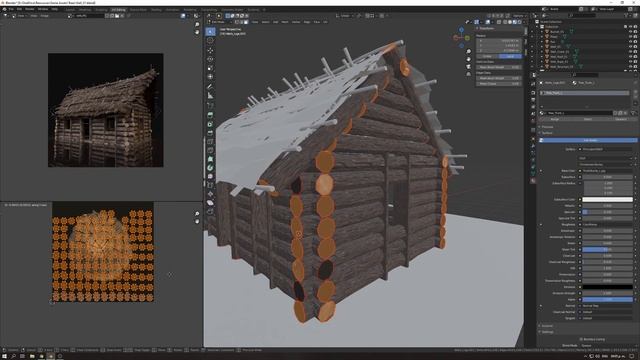The width and height of the screenshot is (640, 360).
Task: Hide the first object under Collection in outliner
Action: [x=630, y=31]
